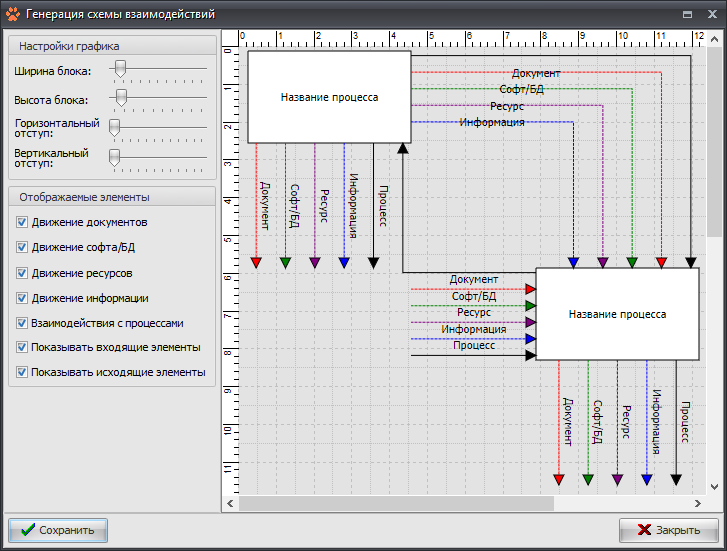Click the Вертикальный отступ slider handle
The width and height of the screenshot is (727, 551).
(x=114, y=158)
